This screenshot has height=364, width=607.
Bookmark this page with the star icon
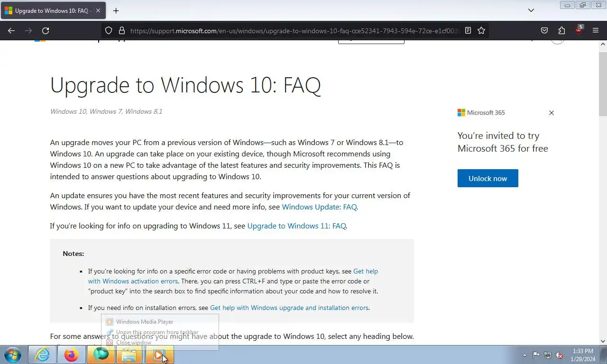coord(481,30)
